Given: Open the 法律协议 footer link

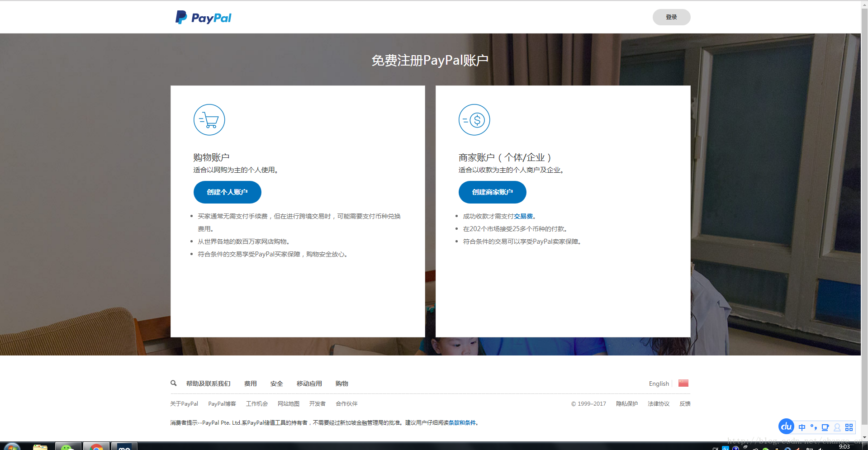Looking at the screenshot, I should point(659,404).
